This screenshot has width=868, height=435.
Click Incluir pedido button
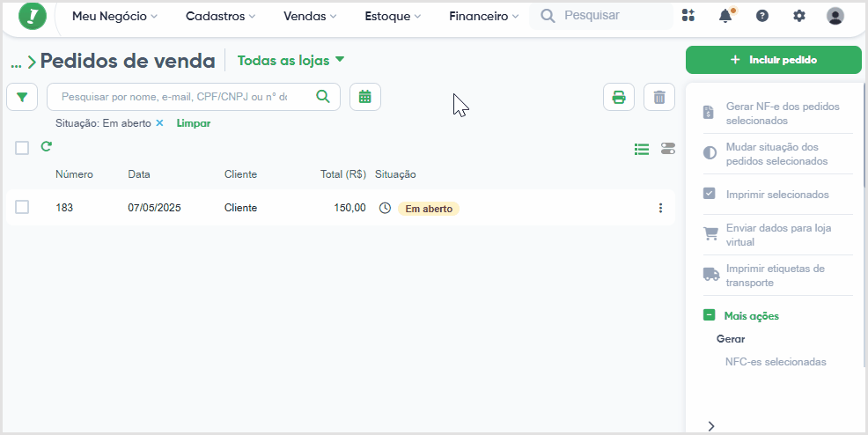point(773,60)
